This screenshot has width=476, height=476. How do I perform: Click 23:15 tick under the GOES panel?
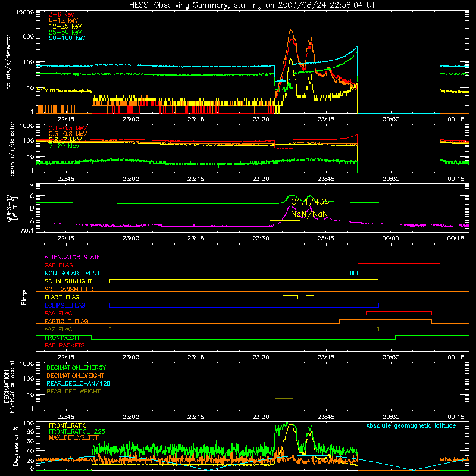point(196,239)
